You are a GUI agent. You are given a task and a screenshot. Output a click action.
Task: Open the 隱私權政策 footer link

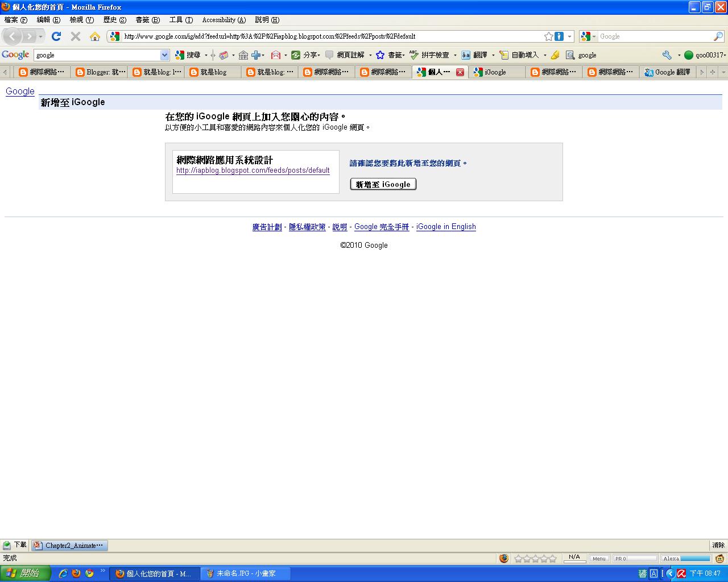click(307, 227)
